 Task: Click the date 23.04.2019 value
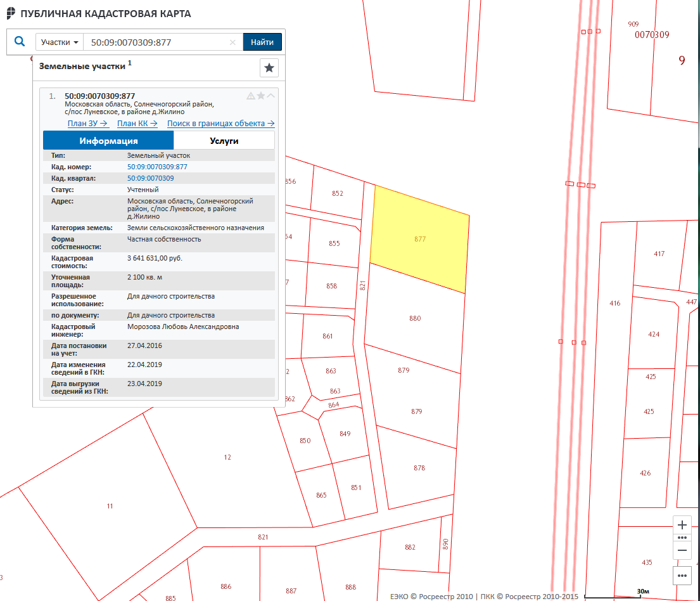coord(144,384)
